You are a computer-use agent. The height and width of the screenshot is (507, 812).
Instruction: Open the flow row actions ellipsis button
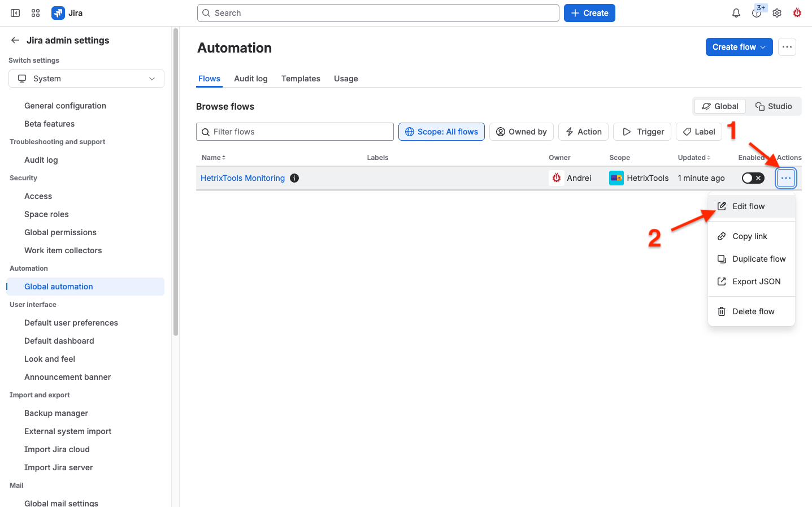coord(786,178)
